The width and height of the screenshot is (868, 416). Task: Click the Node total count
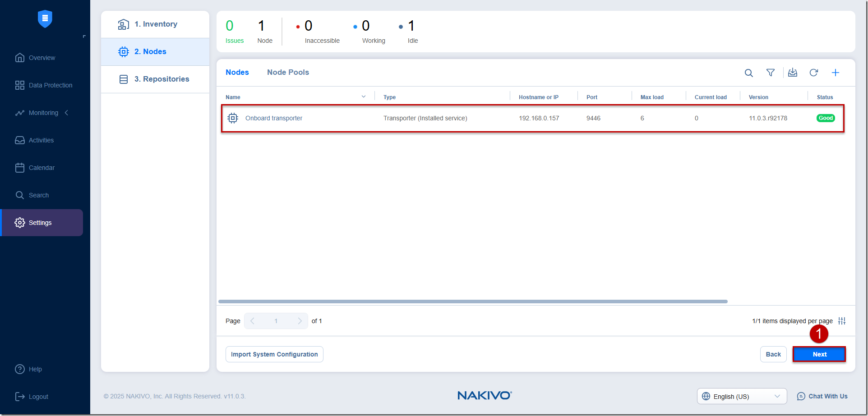(265, 32)
